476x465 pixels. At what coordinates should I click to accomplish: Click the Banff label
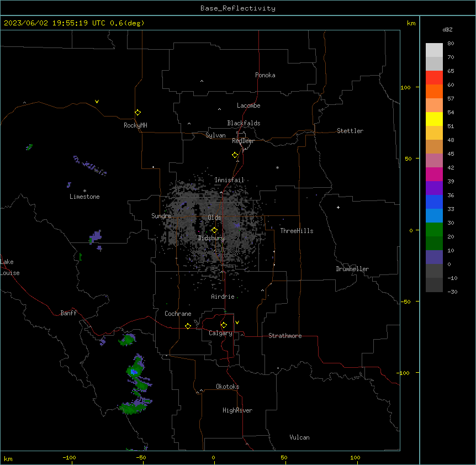pos(68,313)
